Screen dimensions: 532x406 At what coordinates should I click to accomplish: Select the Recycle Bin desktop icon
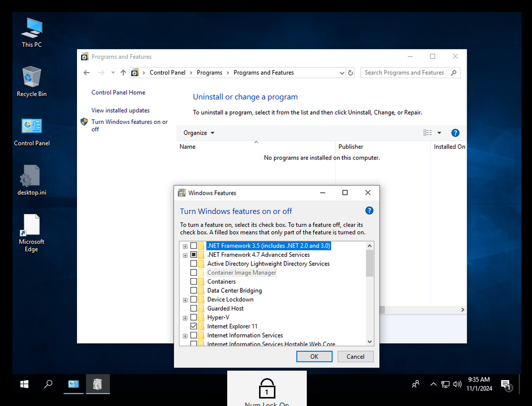31,82
